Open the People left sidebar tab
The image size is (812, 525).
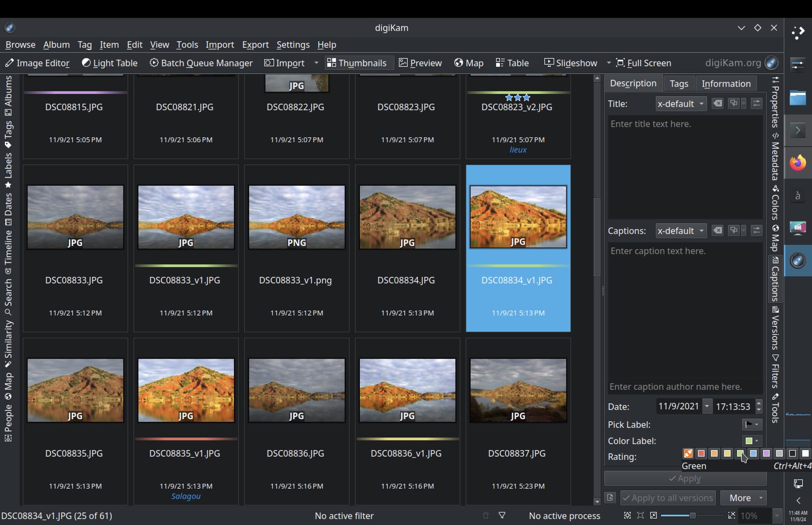[x=8, y=423]
